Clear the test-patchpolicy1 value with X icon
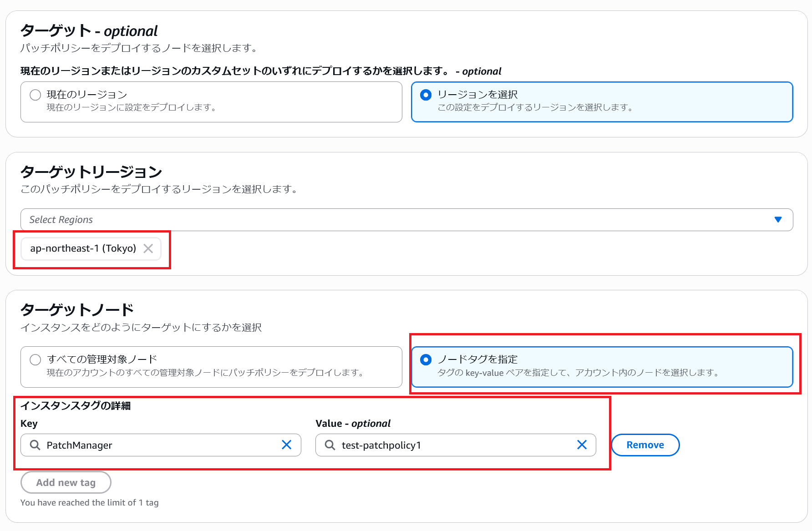Viewport: 812px width, 531px height. coord(582,445)
